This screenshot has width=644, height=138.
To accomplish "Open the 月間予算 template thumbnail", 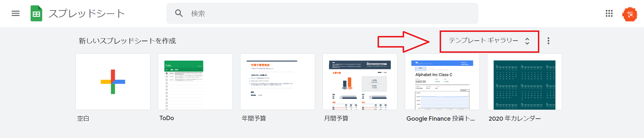I will (360, 81).
